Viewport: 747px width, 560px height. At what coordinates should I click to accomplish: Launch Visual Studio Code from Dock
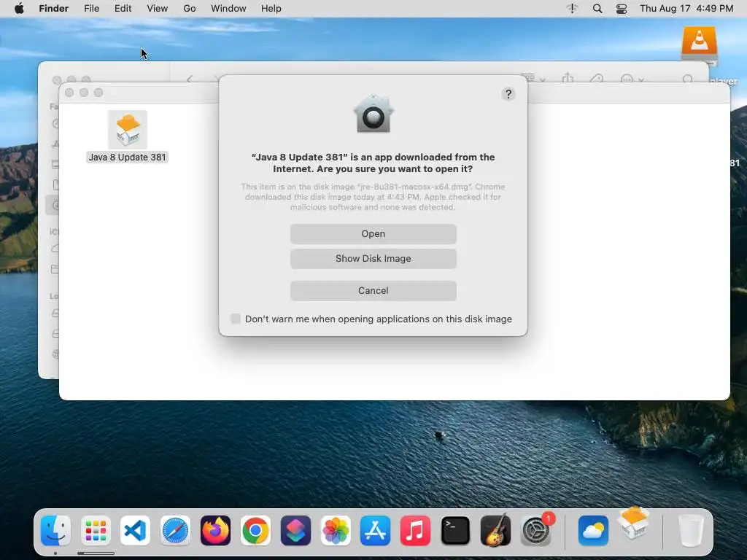coord(135,530)
